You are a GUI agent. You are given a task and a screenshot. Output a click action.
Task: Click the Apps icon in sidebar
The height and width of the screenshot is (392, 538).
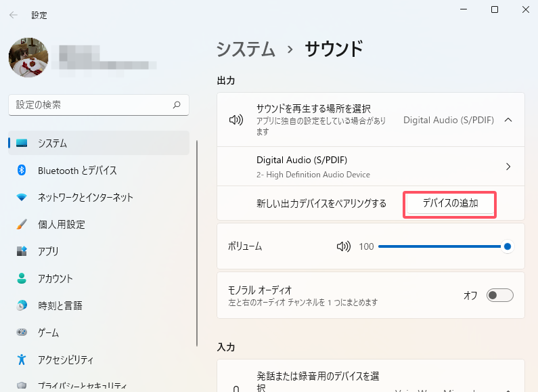click(22, 252)
